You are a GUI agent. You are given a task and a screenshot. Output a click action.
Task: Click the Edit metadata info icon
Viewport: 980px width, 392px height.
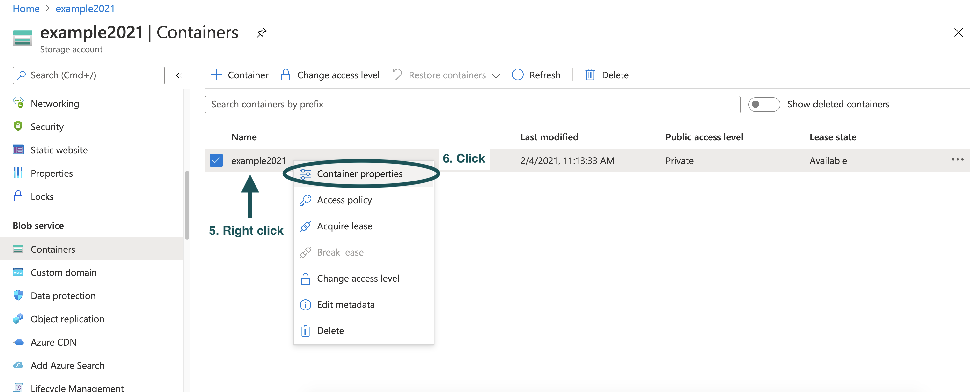click(305, 305)
